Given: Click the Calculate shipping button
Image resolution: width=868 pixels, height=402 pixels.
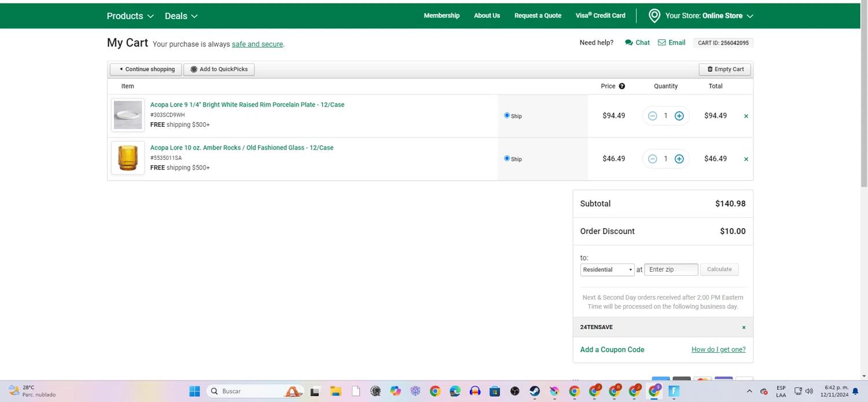Looking at the screenshot, I should coord(719,269).
